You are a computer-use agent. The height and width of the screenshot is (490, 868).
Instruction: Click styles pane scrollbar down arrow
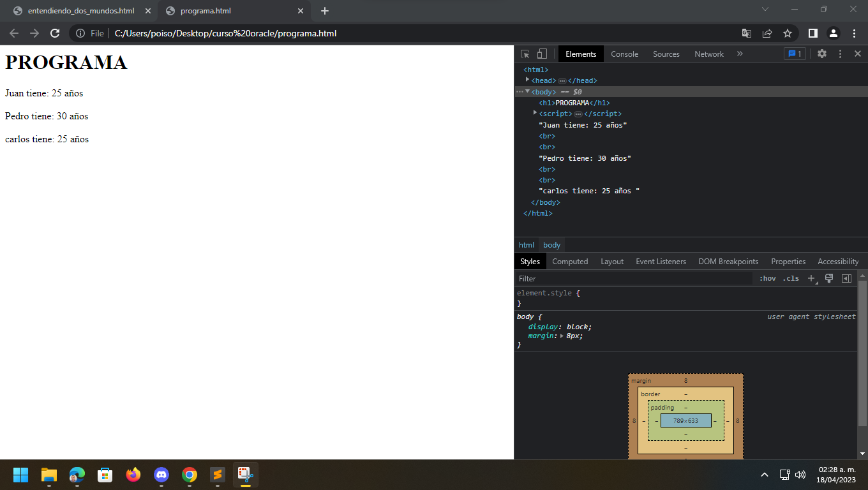click(862, 454)
